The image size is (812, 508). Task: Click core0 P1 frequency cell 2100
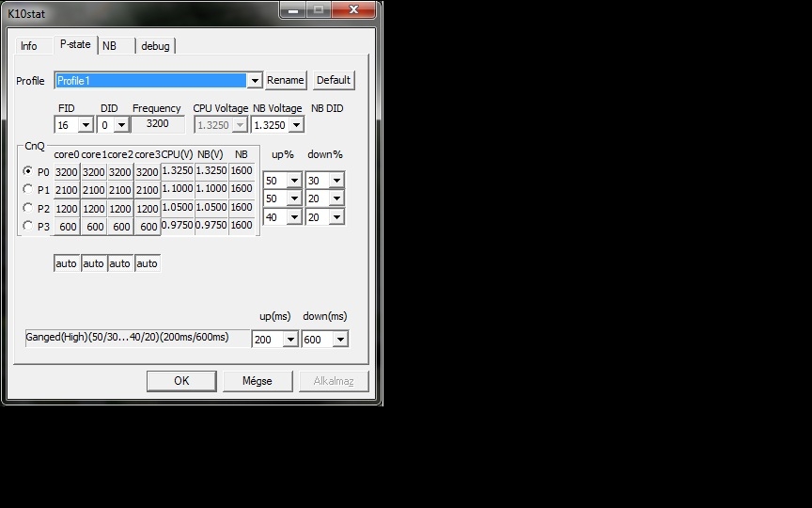[67, 190]
